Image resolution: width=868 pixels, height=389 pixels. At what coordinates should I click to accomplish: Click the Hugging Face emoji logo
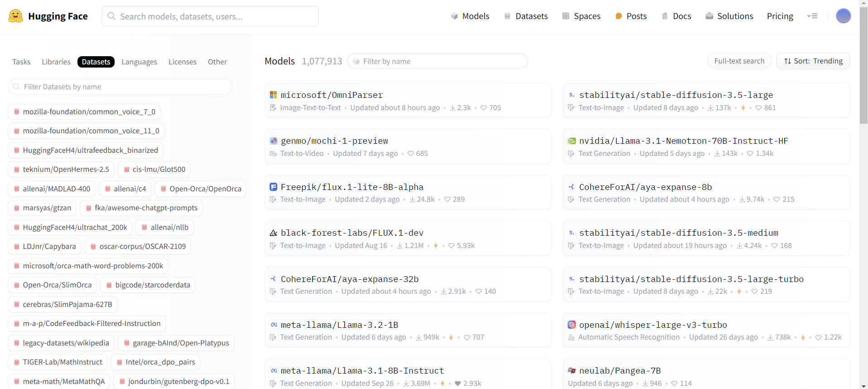[15, 16]
